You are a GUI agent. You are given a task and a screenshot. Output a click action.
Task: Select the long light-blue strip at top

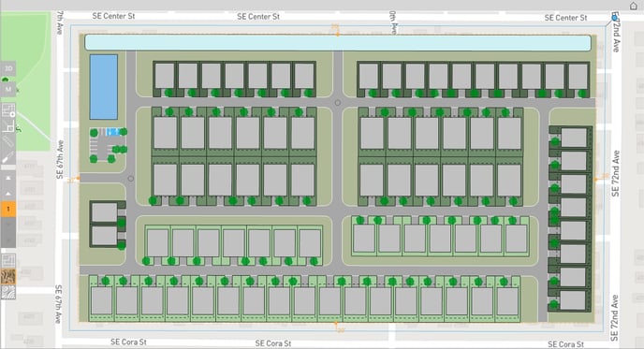coord(338,43)
